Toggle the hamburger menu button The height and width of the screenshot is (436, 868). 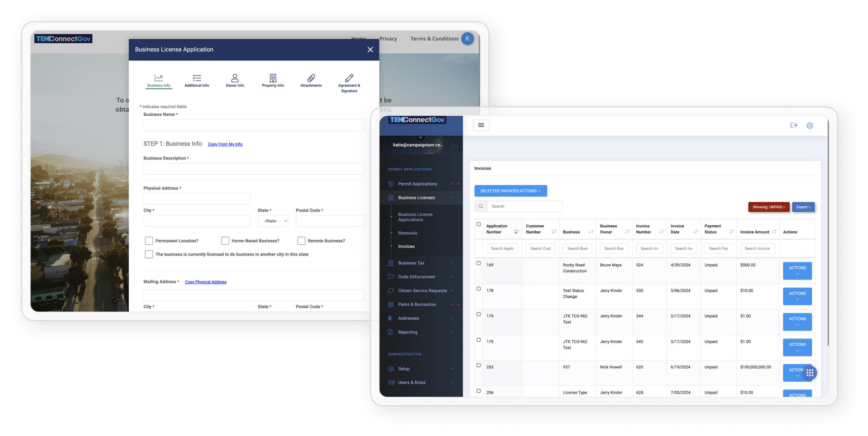[481, 125]
